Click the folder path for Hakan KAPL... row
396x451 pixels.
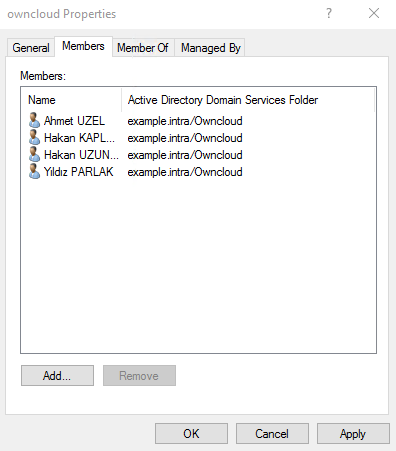[185, 138]
